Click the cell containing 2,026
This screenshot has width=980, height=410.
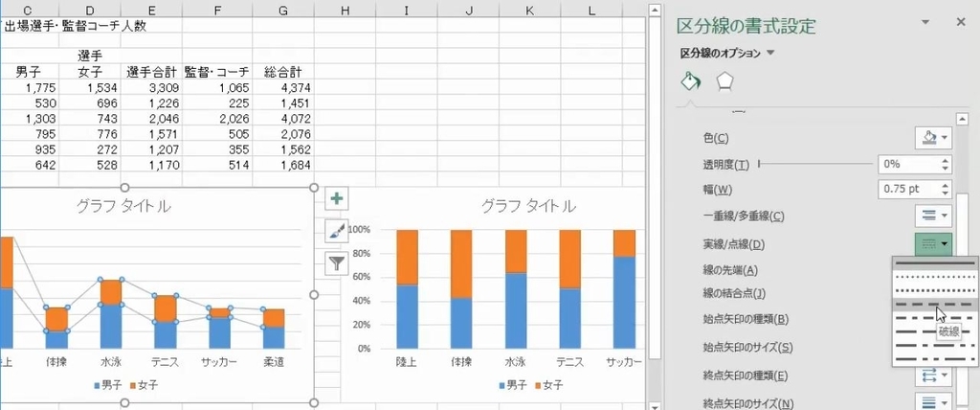click(x=217, y=118)
